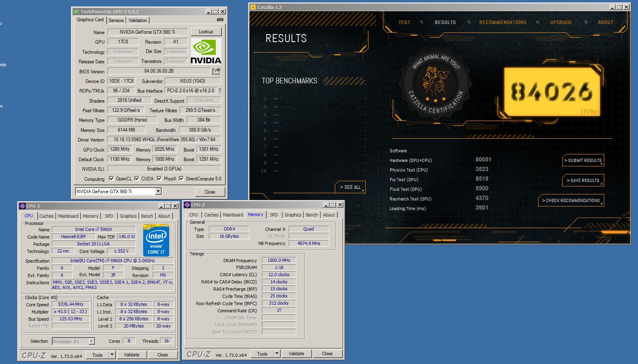Click the Physics Test (CPU) score 3523

(482, 169)
